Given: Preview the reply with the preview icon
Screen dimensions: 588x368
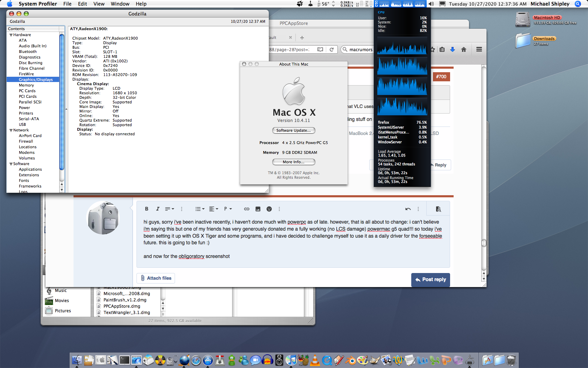Looking at the screenshot, I should [438, 209].
